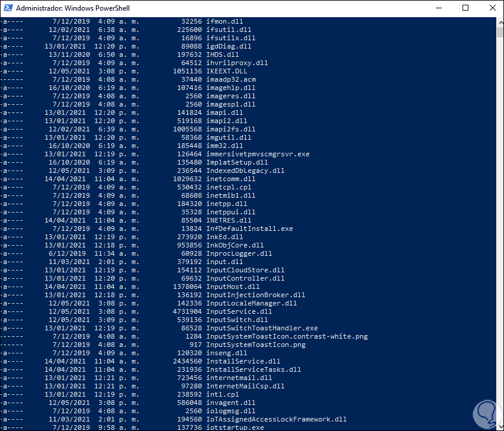This screenshot has height=431, width=504.
Task: Click the file name ifsutilx.dll
Action: coord(231,38)
